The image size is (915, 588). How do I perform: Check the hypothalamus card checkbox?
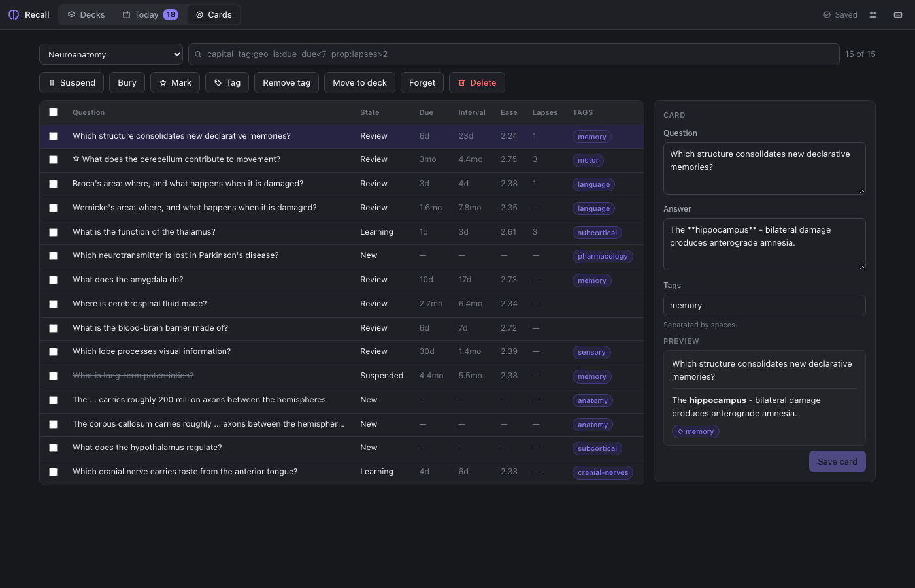(x=54, y=448)
